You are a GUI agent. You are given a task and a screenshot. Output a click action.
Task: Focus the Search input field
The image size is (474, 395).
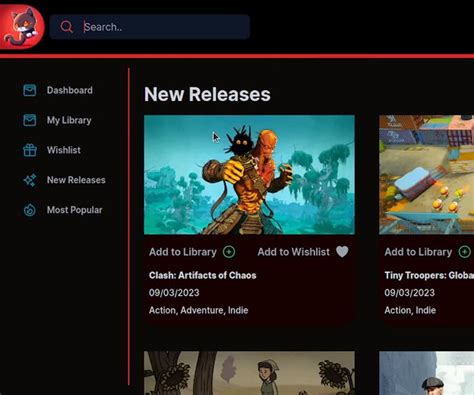click(150, 27)
